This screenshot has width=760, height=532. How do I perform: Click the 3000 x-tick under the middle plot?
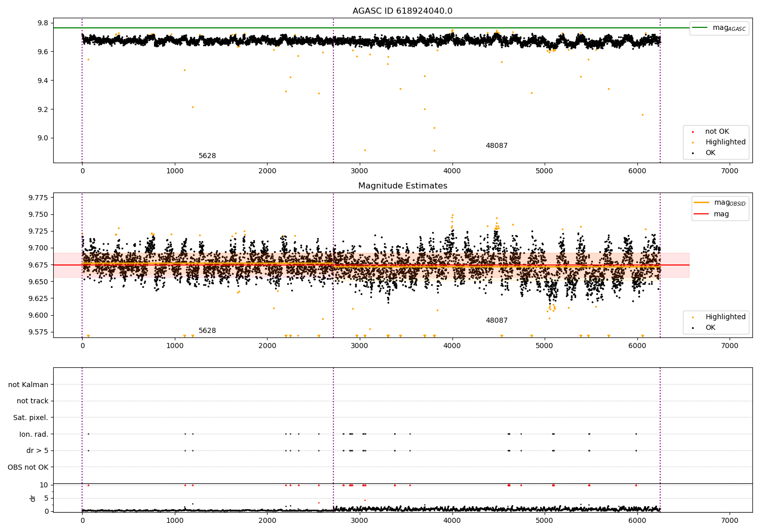pos(360,346)
